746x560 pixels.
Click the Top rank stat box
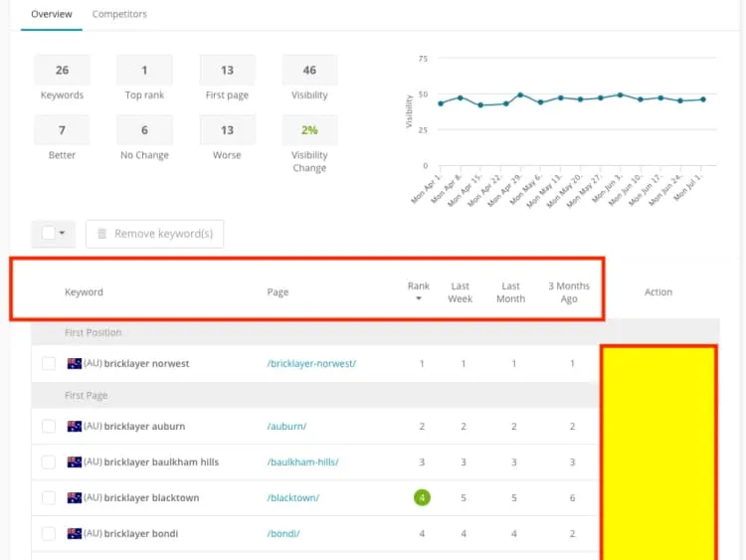(x=144, y=71)
